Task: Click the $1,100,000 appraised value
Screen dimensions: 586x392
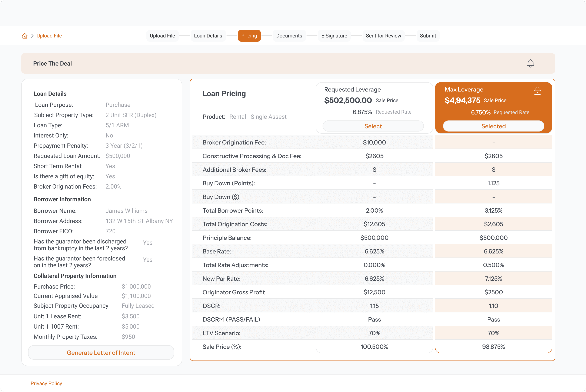Action: pyautogui.click(x=136, y=296)
